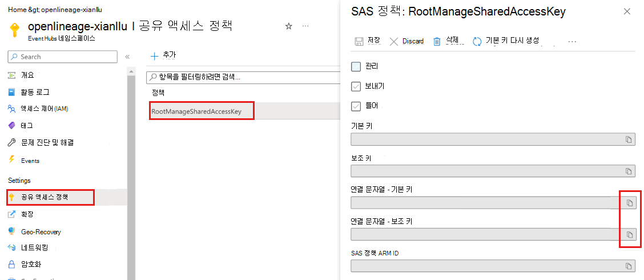The image size is (644, 280).
Task: Open the more options ellipsis beside star
Action: click(305, 26)
